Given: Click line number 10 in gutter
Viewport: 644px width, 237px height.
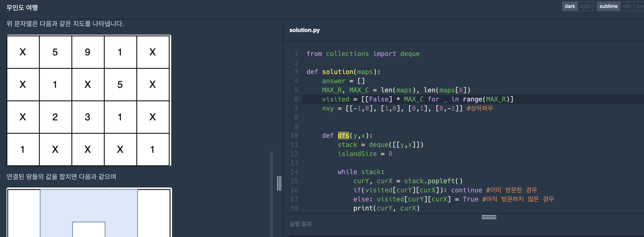Looking at the screenshot, I should 294,136.
